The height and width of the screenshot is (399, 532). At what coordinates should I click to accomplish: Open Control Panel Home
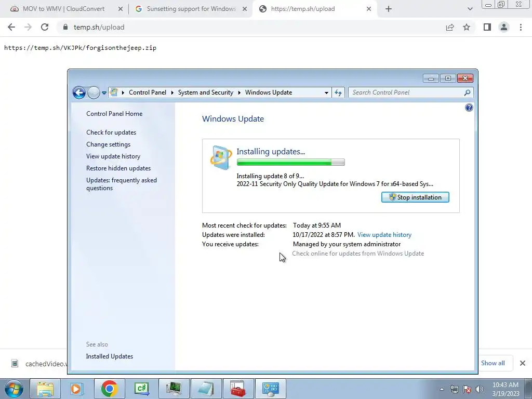point(114,114)
